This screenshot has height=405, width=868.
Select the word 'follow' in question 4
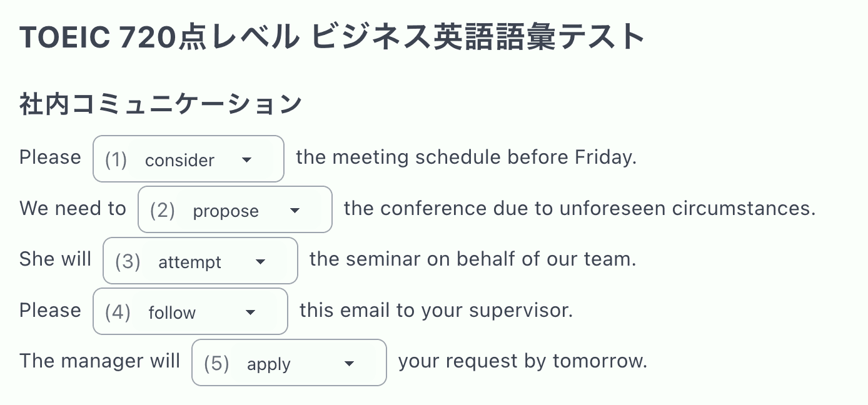171,312
